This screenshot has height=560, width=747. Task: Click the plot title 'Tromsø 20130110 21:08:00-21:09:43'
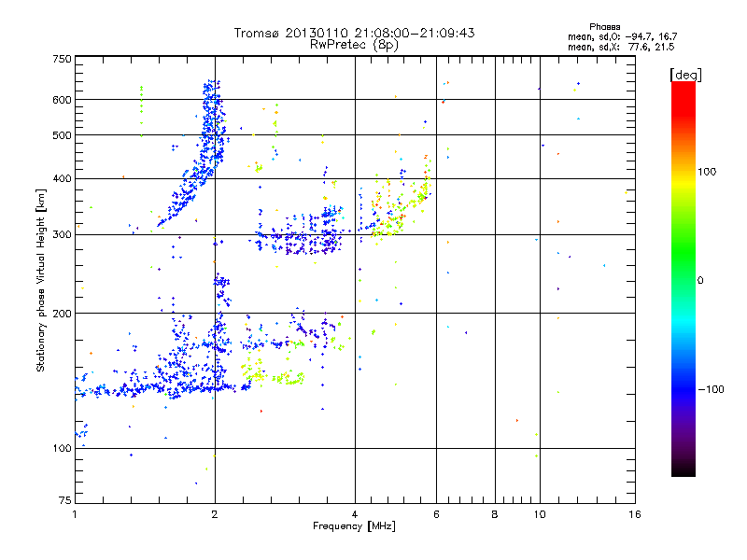click(x=354, y=33)
